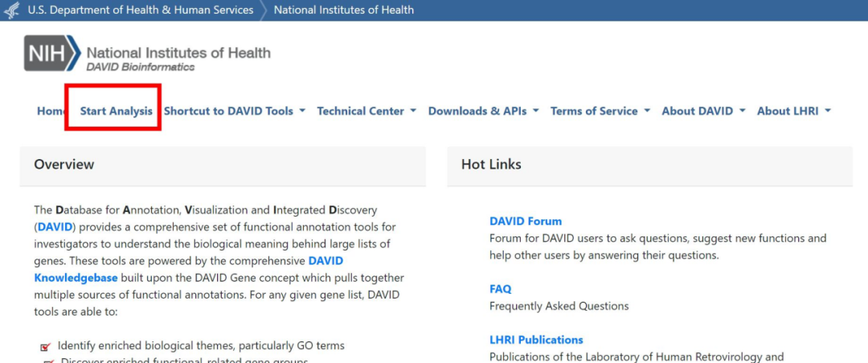The height and width of the screenshot is (363, 868).
Task: Expand About LHRI dropdown
Action: [x=794, y=111]
